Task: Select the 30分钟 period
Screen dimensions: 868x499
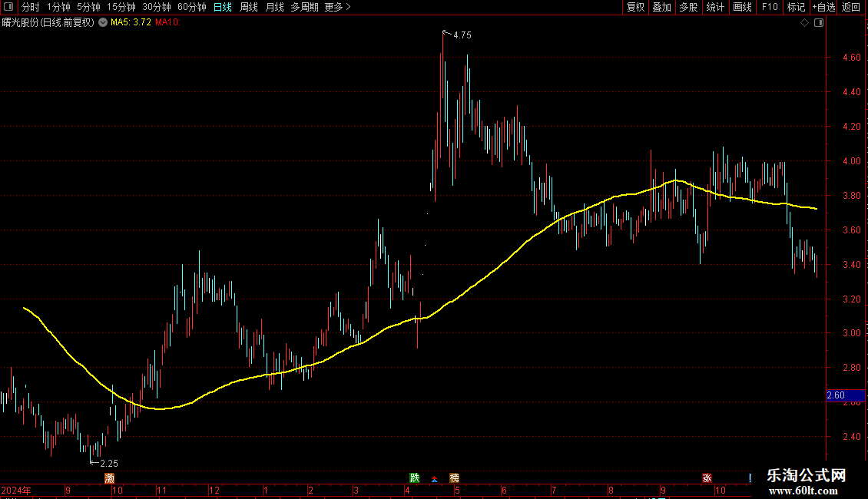Action: click(157, 7)
